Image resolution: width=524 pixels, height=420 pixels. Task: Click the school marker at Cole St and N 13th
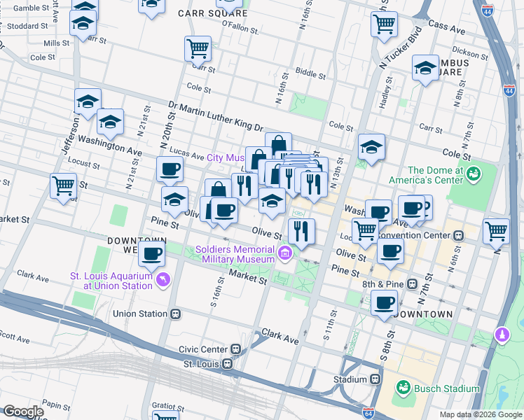point(371,149)
